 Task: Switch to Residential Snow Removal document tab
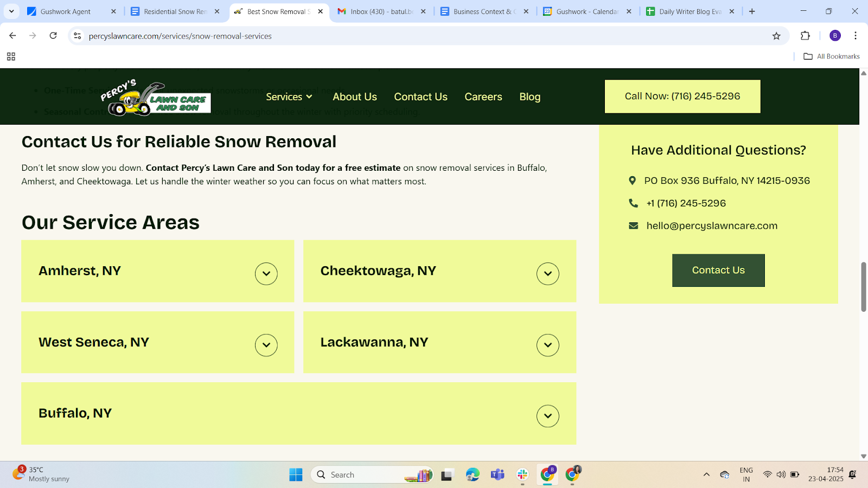pos(175,11)
